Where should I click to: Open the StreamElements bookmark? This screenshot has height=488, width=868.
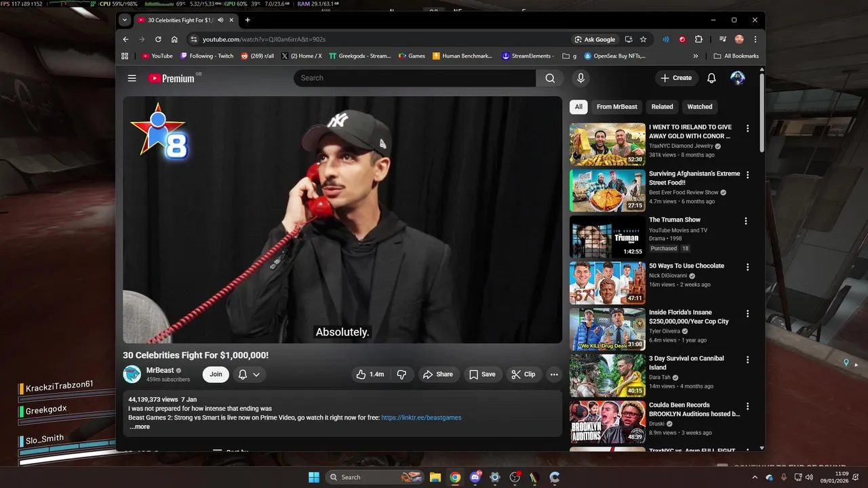528,56
